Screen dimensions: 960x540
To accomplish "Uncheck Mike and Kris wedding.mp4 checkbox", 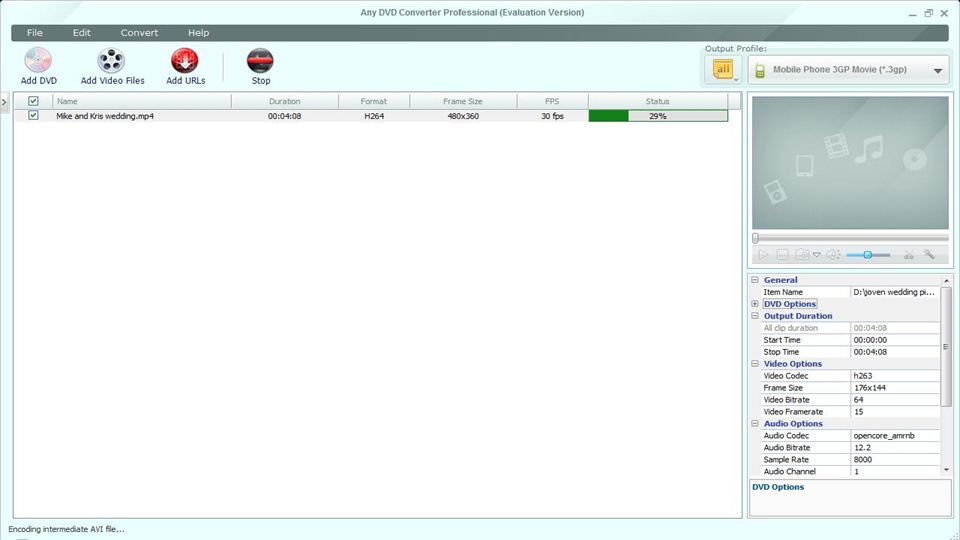I will point(33,115).
